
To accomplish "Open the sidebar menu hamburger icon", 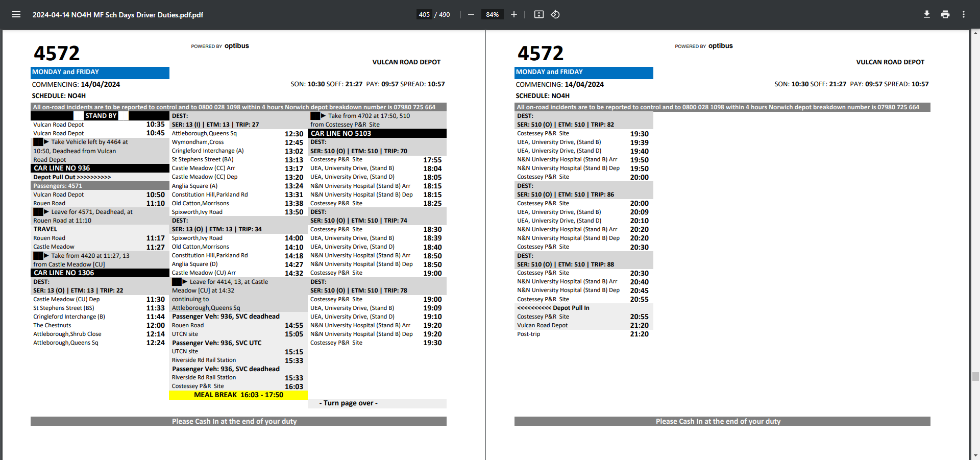I will [x=16, y=14].
